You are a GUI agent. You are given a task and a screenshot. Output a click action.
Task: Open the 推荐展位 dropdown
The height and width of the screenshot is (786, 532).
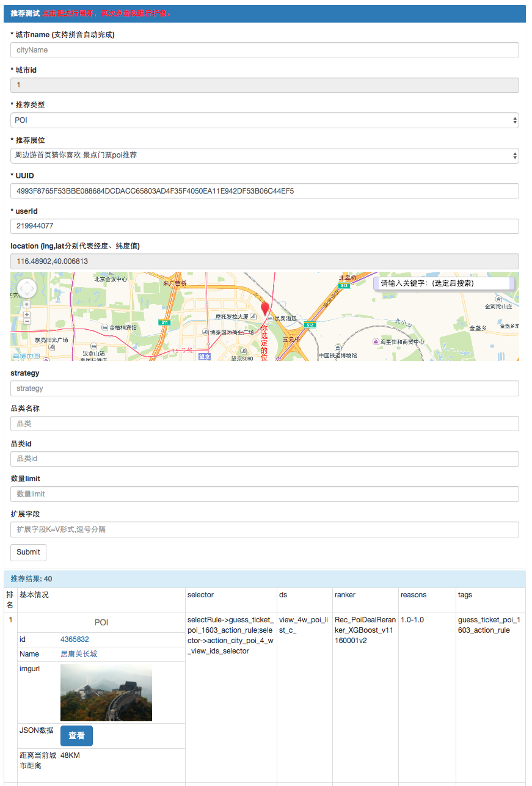point(264,156)
